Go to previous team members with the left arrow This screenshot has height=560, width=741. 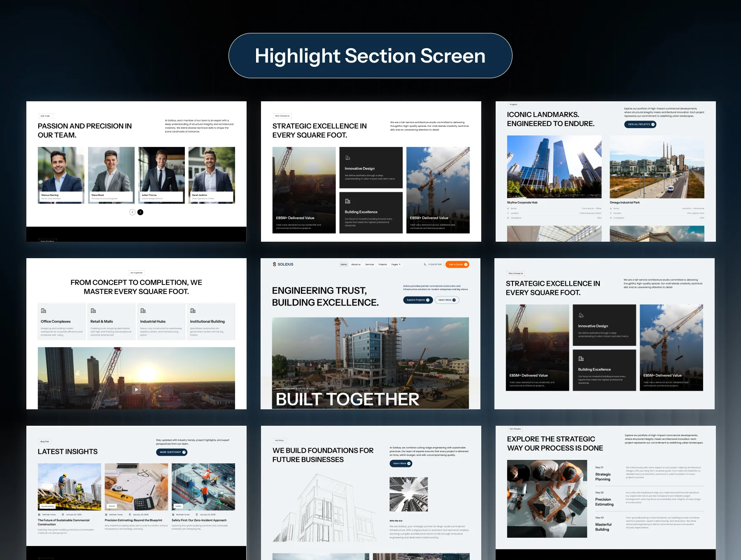133,212
